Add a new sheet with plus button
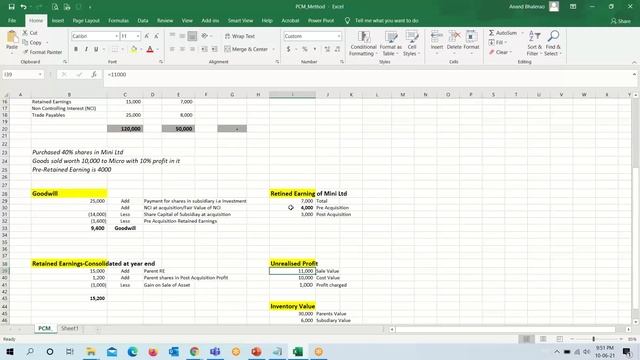This screenshot has height=360, width=640. pos(98,329)
